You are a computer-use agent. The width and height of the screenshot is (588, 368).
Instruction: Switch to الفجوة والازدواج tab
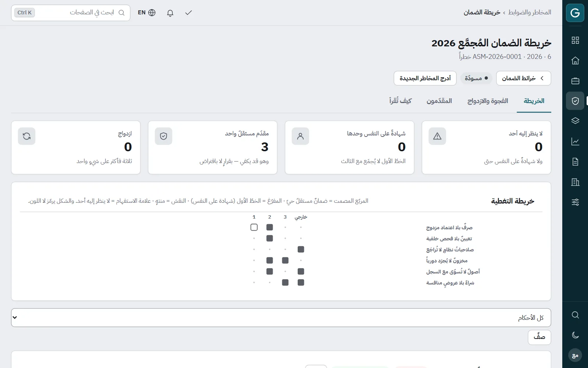[488, 101]
